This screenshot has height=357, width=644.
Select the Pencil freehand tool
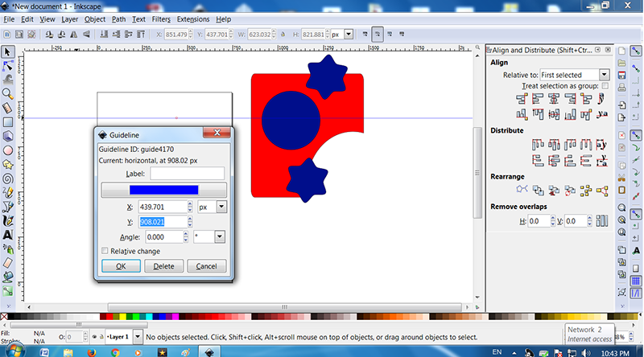click(8, 193)
